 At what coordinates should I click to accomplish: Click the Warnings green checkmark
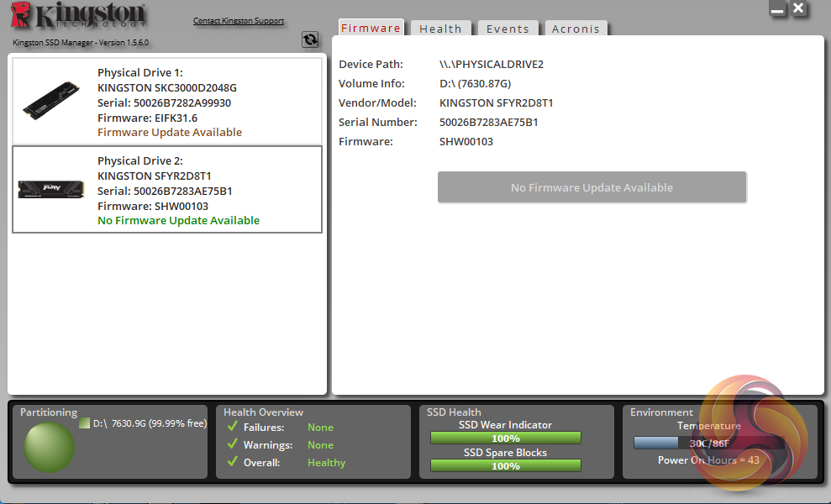[x=232, y=444]
